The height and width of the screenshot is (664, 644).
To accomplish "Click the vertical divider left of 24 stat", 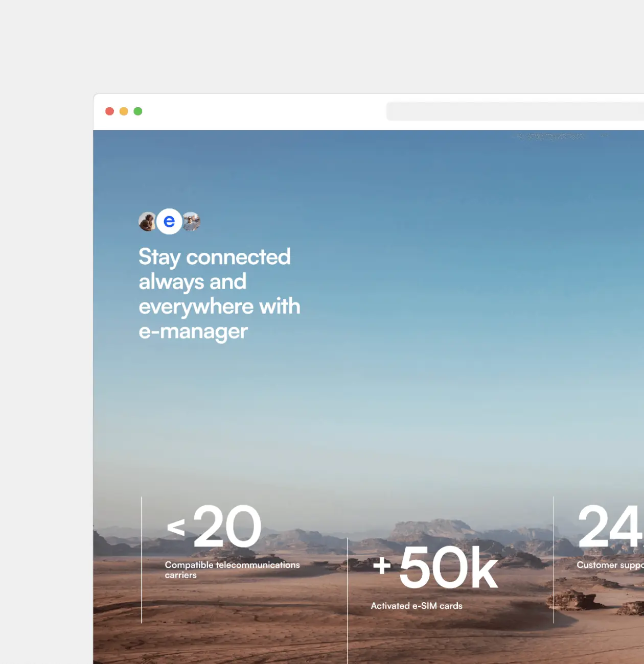I will (x=554, y=560).
